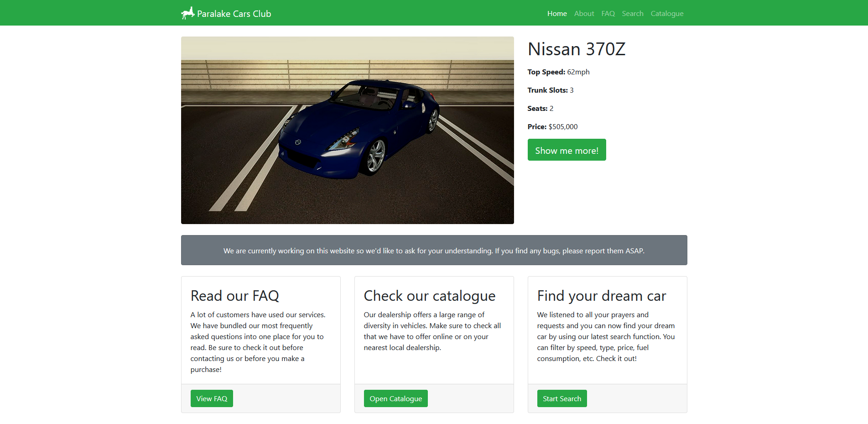The width and height of the screenshot is (868, 424).
Task: Click the Trunk Slots specification line
Action: tap(550, 90)
